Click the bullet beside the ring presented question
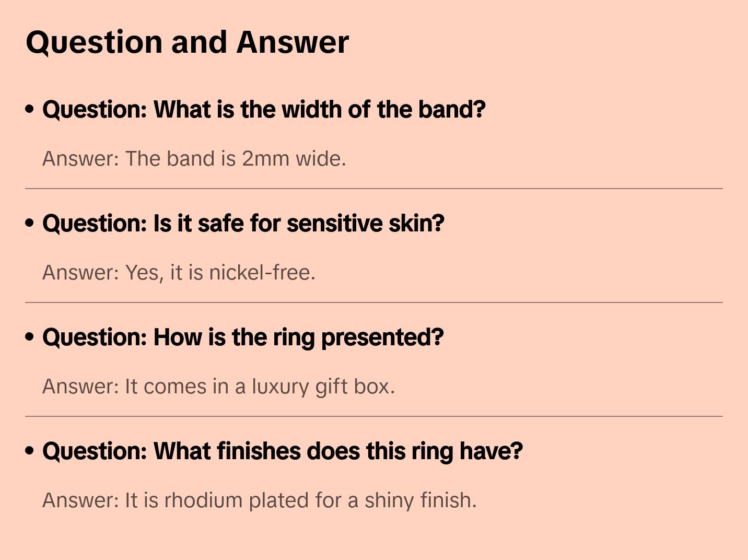 click(30, 337)
